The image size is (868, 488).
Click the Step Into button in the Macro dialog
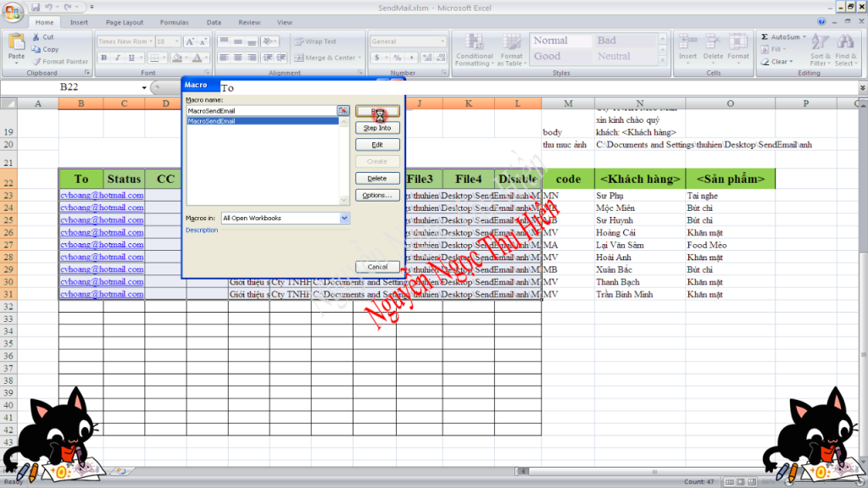pyautogui.click(x=377, y=128)
